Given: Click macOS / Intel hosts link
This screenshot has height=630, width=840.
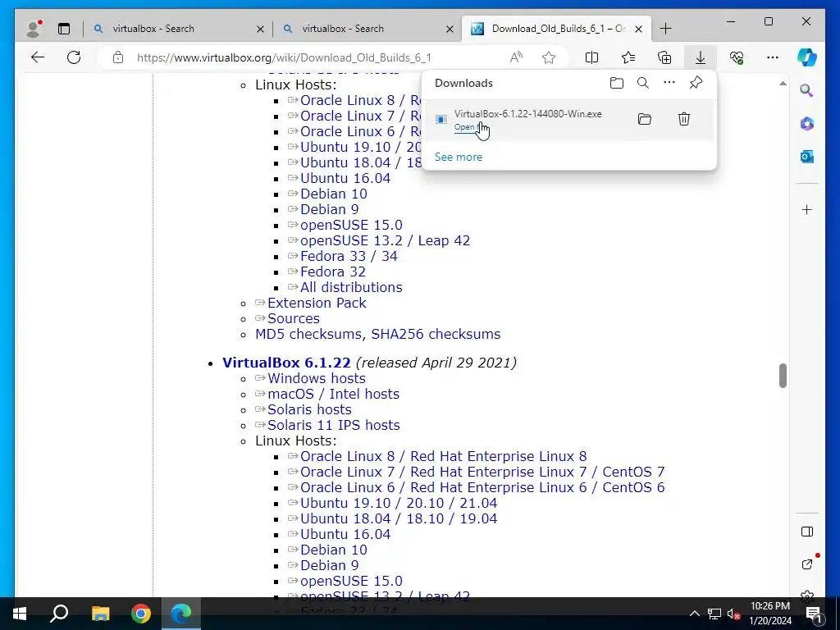Looking at the screenshot, I should coord(333,394).
